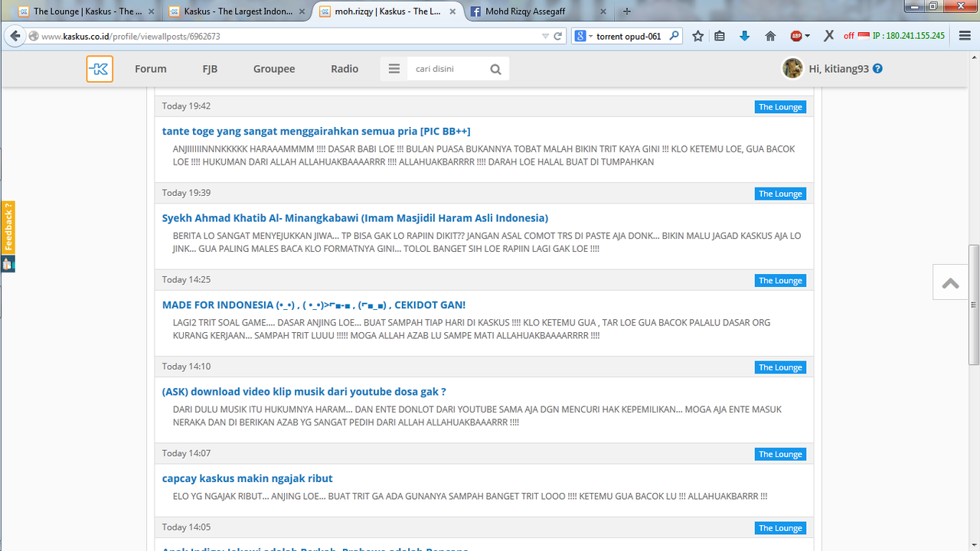Reload the page with the refresh icon
The image size is (980, 551).
558,36
